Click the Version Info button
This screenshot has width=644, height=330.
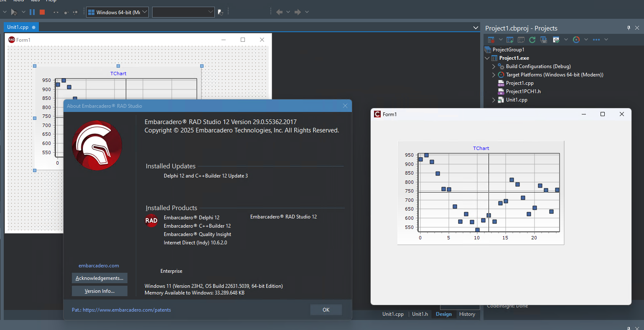pos(99,291)
